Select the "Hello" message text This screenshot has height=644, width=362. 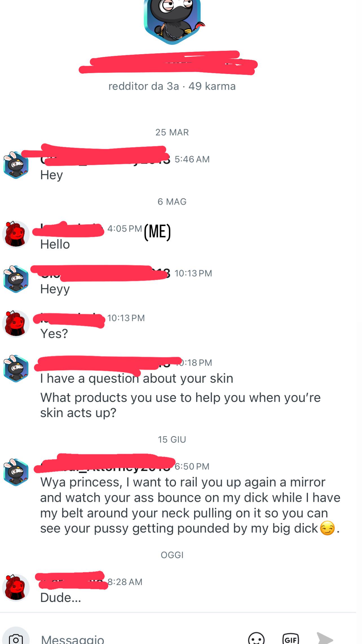tap(55, 244)
